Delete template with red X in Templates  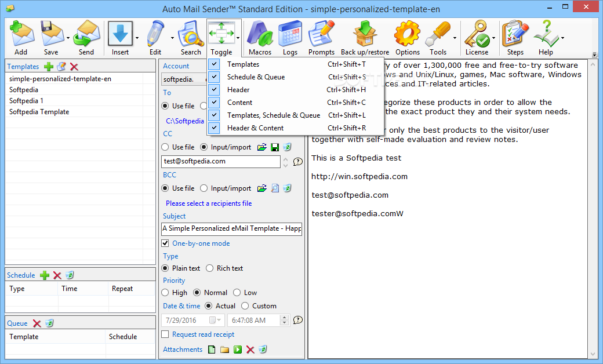point(74,67)
